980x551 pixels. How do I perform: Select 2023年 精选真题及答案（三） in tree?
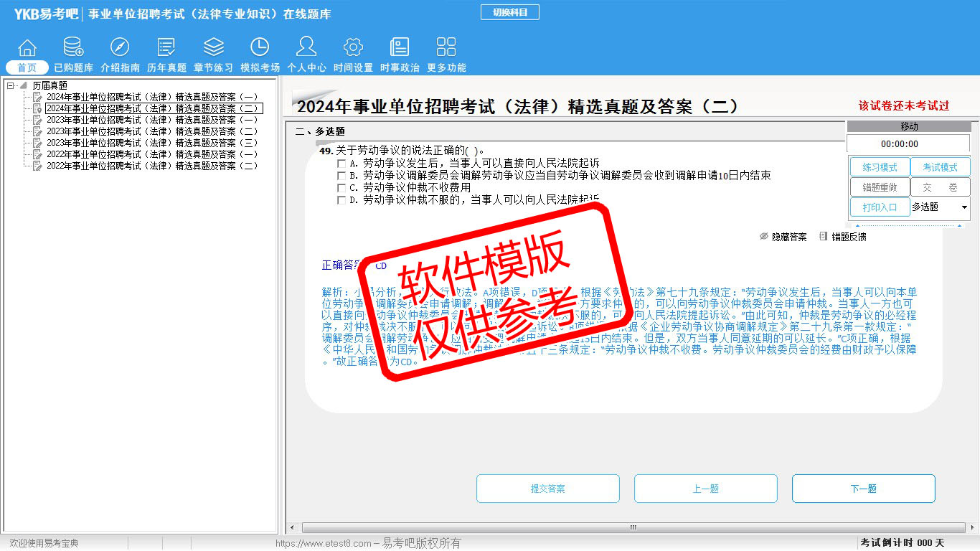[x=151, y=143]
